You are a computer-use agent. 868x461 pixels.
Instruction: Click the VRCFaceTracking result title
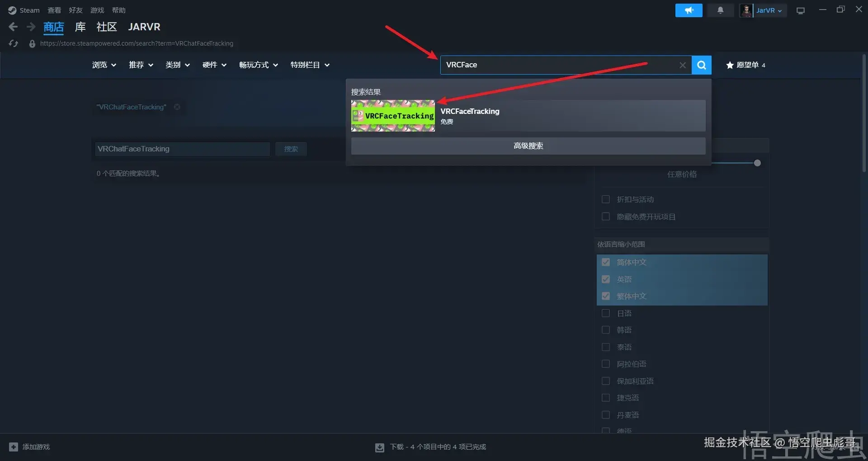[470, 111]
